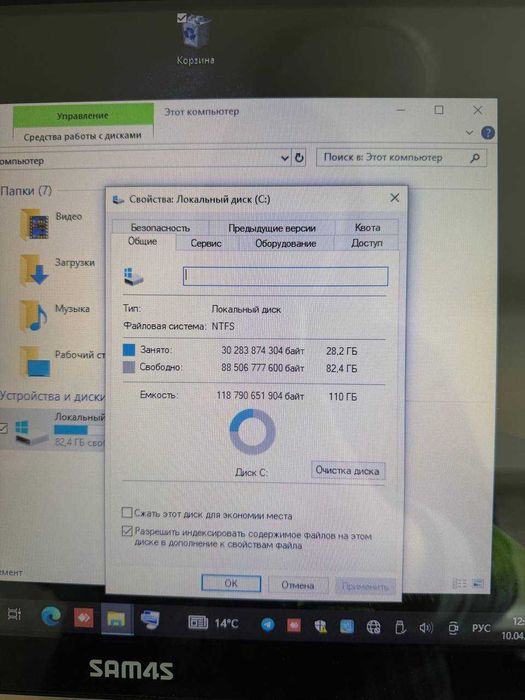Switch to the Доступ tab
This screenshot has height=700, width=525.
[367, 243]
